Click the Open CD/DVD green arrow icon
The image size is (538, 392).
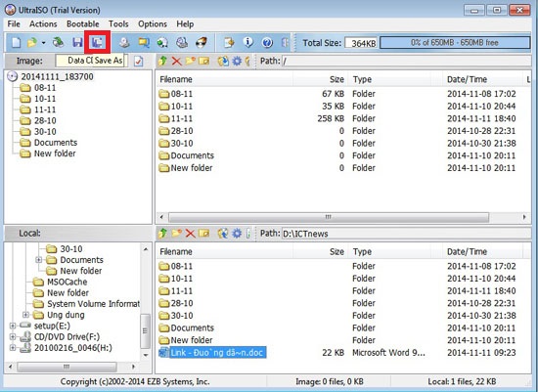click(x=59, y=43)
